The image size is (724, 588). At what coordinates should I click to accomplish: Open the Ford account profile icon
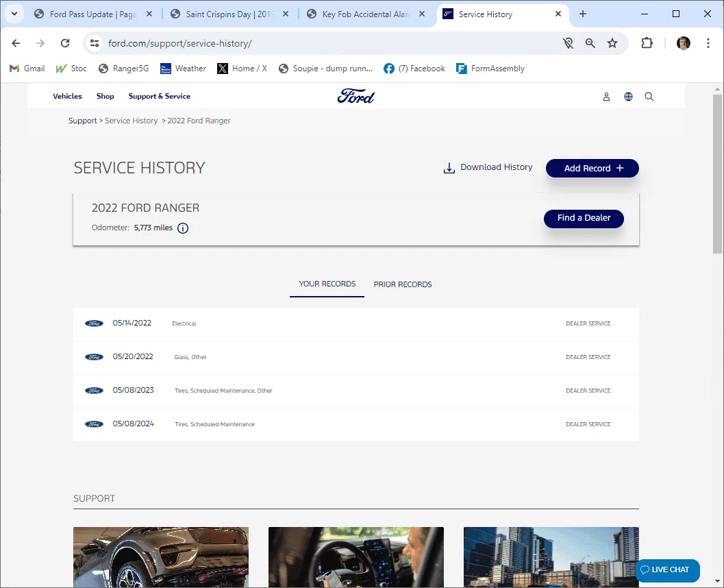[x=606, y=97]
